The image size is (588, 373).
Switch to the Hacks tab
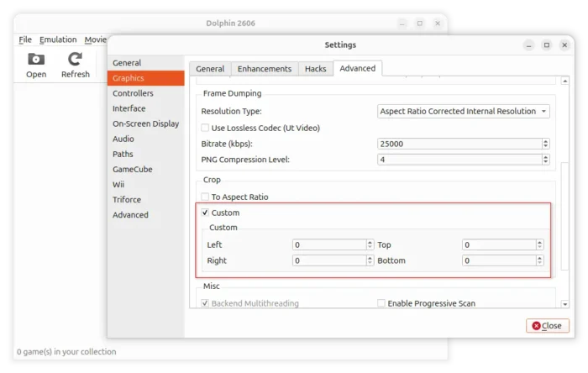click(x=315, y=69)
